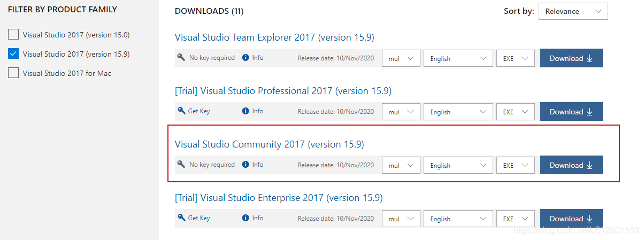The width and height of the screenshot is (644, 240).
Task: Open mul architecture dropdown for Enterprise 2017
Action: [401, 219]
